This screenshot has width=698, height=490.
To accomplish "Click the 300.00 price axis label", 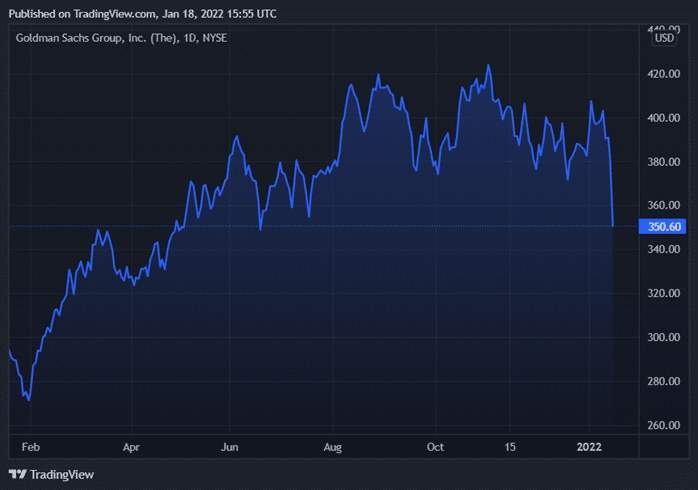I will pos(665,338).
